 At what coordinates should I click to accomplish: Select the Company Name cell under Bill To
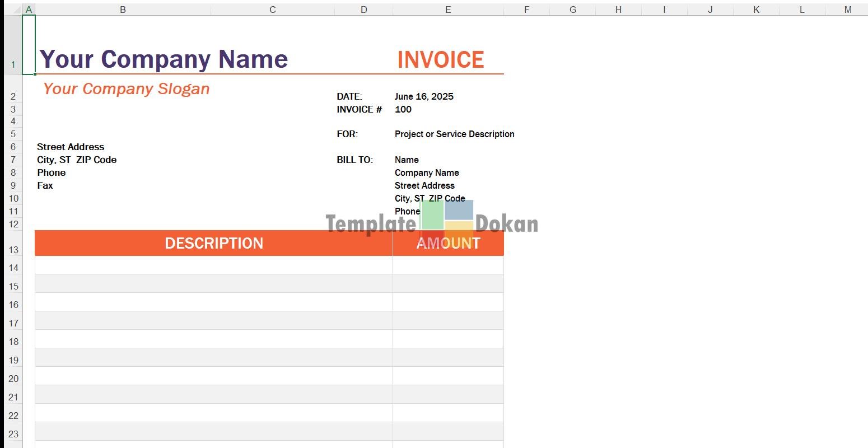click(427, 172)
